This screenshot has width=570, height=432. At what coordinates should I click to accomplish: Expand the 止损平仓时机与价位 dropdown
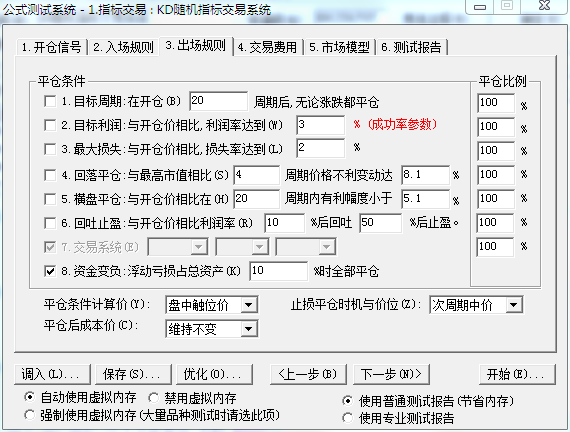click(x=476, y=305)
